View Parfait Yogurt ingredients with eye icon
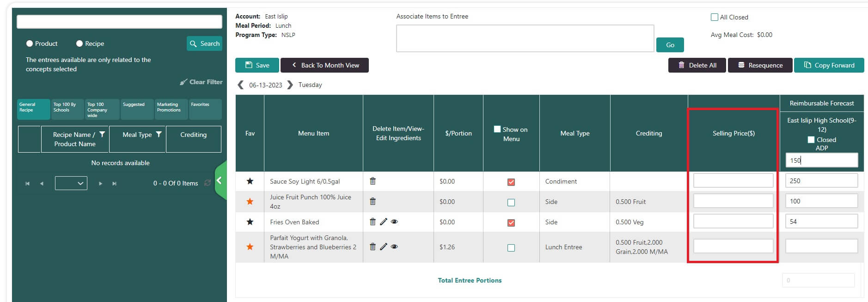 pyautogui.click(x=394, y=247)
